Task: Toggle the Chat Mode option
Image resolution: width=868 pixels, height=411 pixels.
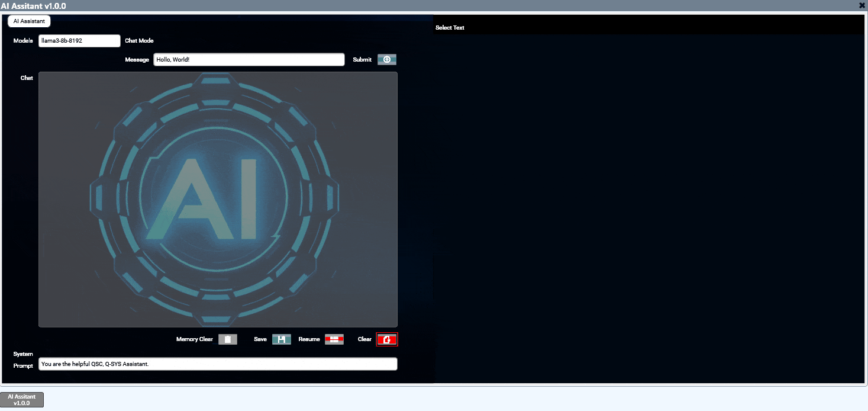Action: pos(139,40)
